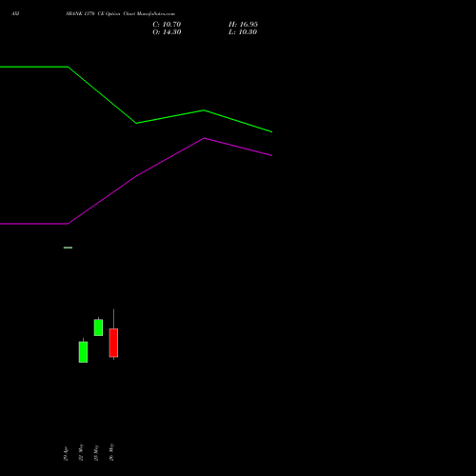This screenshot has width=476, height=476.
Task: Click the high value H: 16.95
Action: tap(243, 25)
